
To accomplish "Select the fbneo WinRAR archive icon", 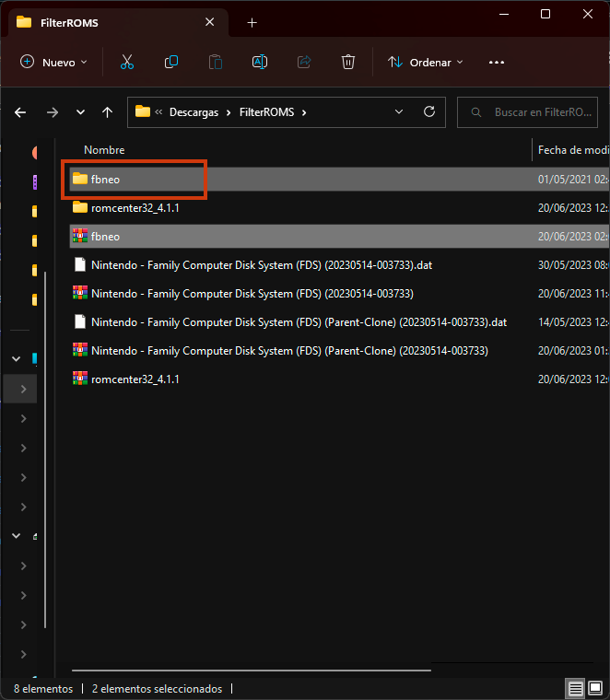I will pyautogui.click(x=80, y=236).
